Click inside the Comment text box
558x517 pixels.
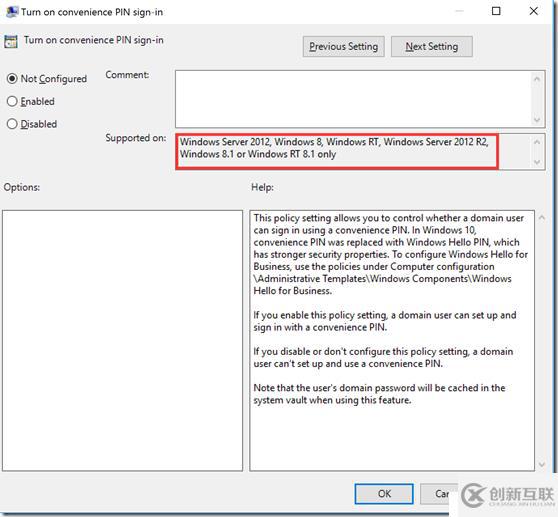(354, 99)
